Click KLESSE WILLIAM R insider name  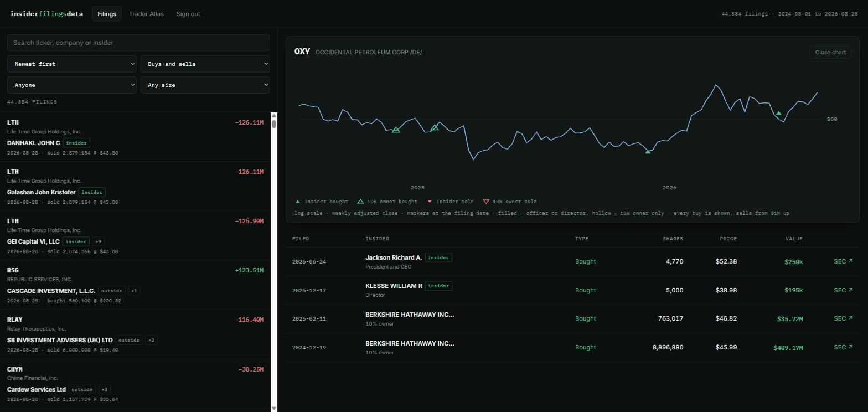(x=394, y=286)
